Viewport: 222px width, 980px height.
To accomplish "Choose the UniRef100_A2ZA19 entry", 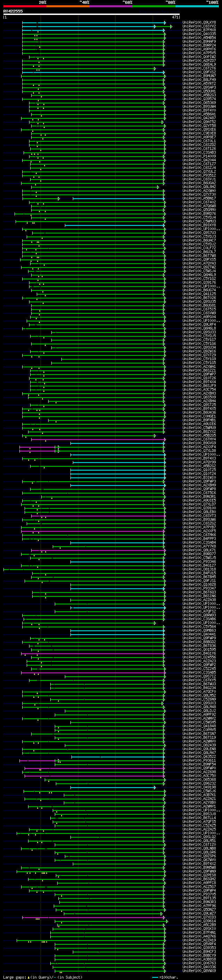I will [199, 940].
